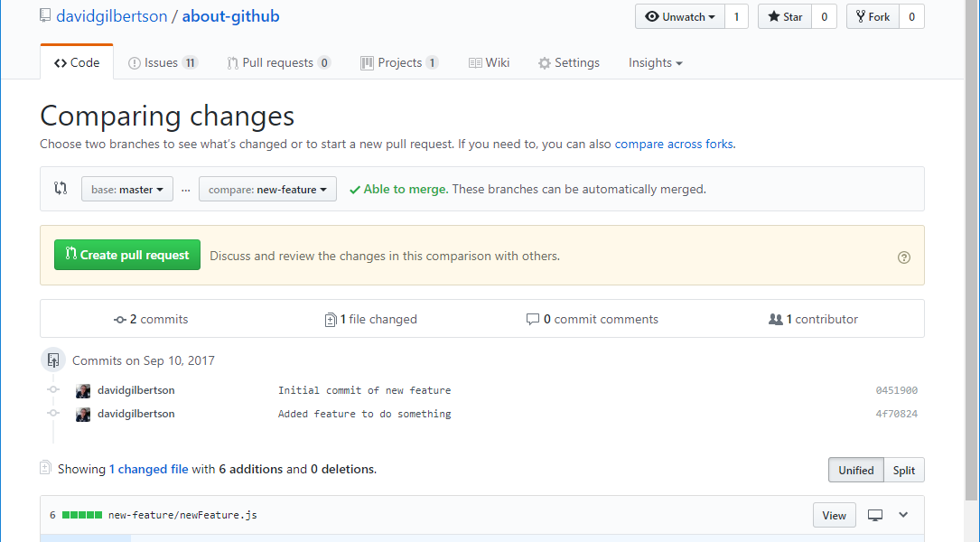Click the page vertical scrollbar

point(971,250)
